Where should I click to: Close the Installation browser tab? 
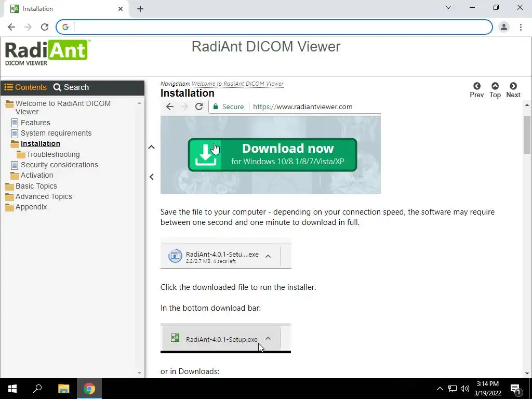pos(121,9)
